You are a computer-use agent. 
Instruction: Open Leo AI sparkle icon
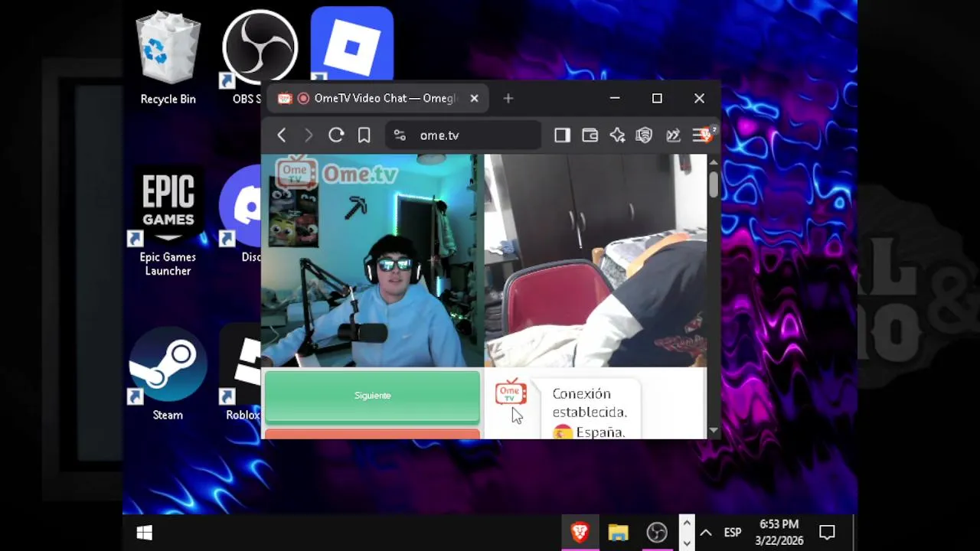[x=617, y=135]
